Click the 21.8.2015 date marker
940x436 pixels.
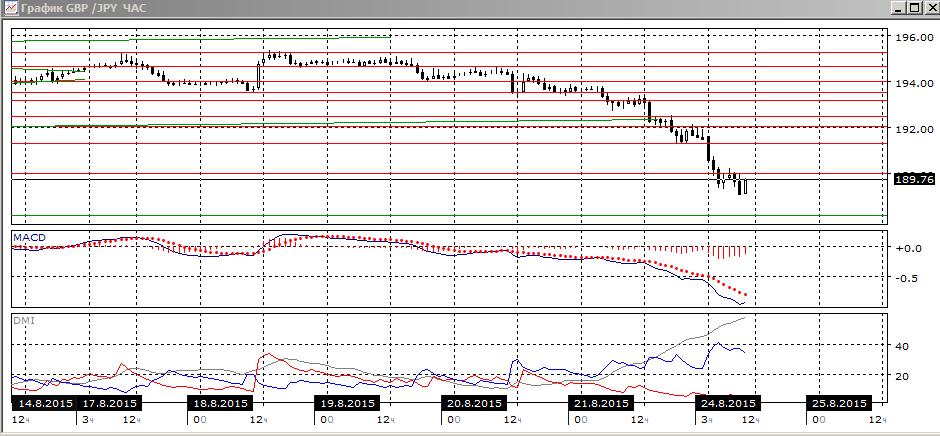coord(599,402)
